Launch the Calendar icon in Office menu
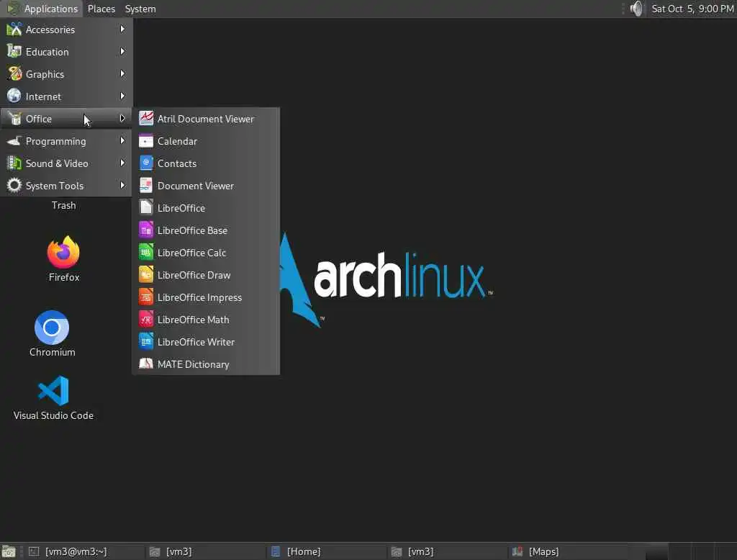Screen dimensions: 737x560 click(146, 141)
